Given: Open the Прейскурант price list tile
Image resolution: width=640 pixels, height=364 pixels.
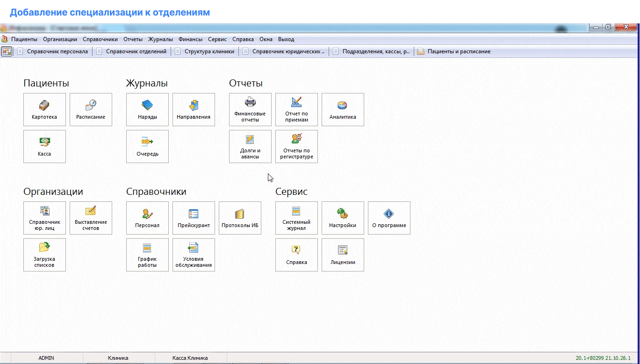Looking at the screenshot, I should 194,218.
